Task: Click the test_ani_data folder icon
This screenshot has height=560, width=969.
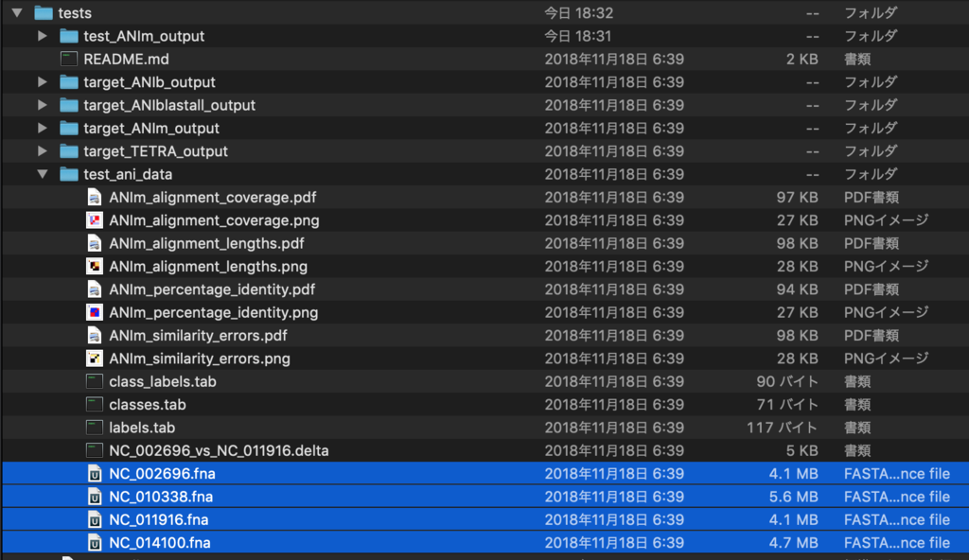Action: click(x=68, y=174)
